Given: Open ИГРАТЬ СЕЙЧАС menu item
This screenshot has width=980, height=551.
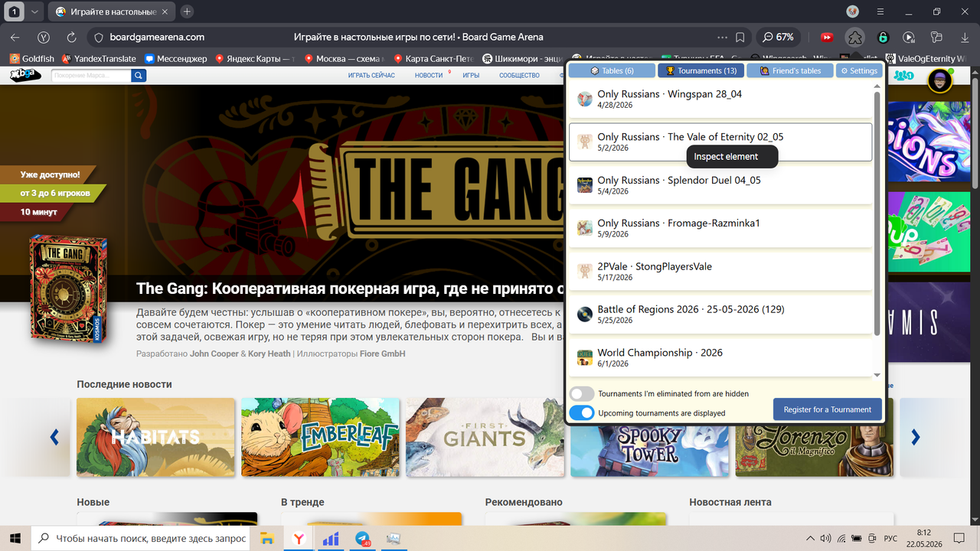Looking at the screenshot, I should [x=371, y=75].
